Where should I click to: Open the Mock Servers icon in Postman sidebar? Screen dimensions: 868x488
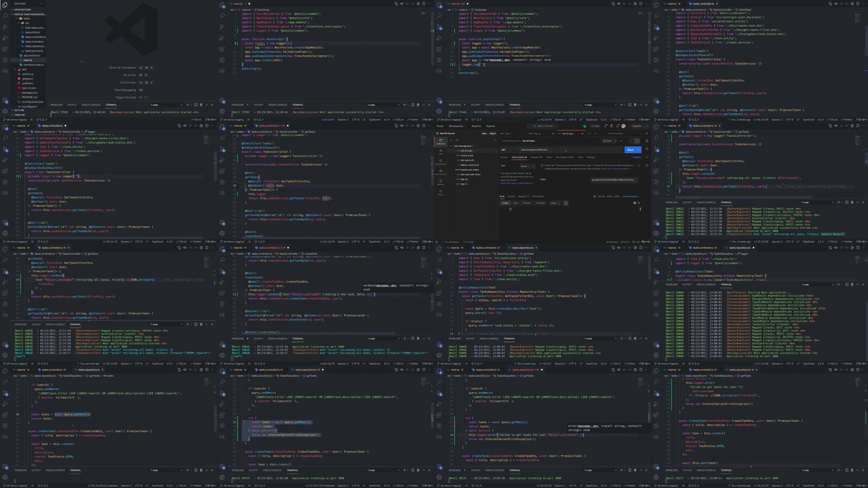click(x=441, y=172)
